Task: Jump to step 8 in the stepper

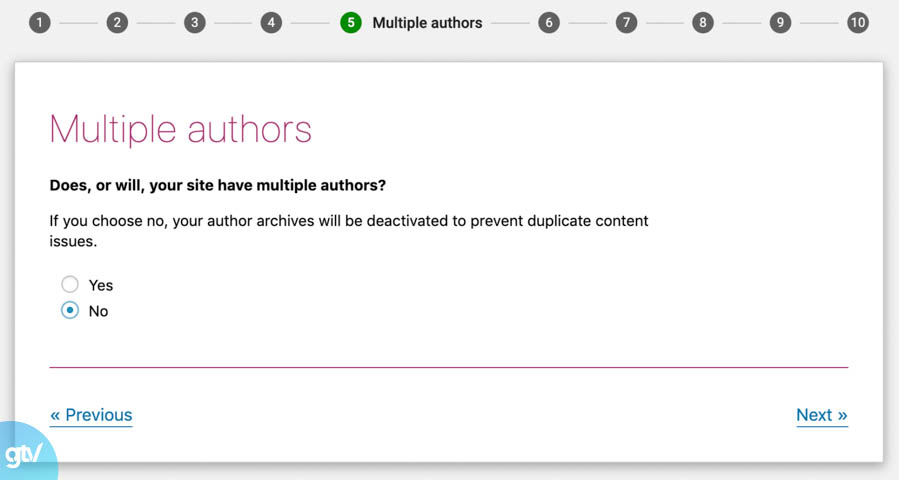Action: tap(703, 22)
